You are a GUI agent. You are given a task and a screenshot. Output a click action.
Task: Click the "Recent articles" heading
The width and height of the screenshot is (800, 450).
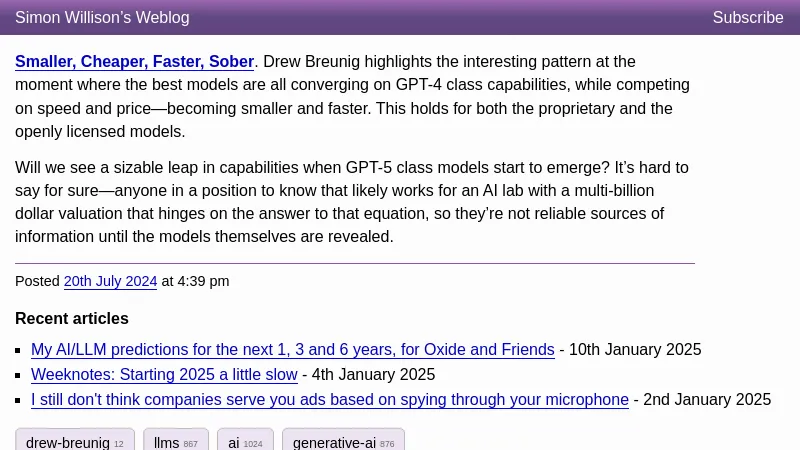click(x=72, y=319)
